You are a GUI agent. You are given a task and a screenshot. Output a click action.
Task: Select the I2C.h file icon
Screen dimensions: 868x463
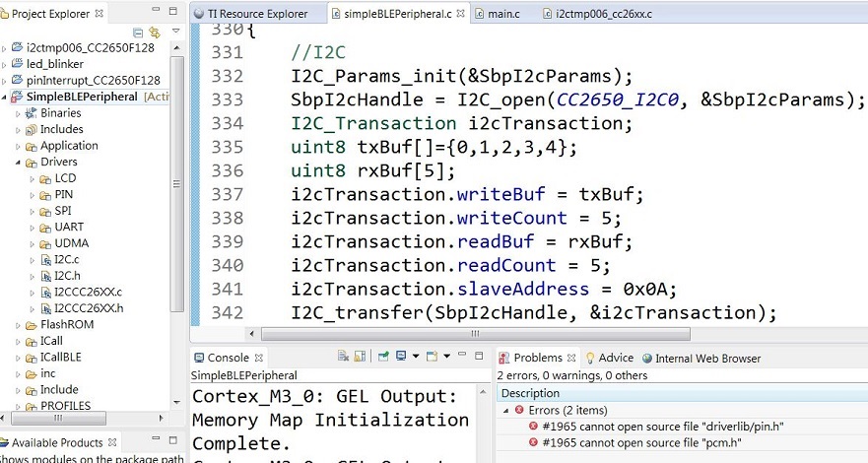[x=46, y=276]
